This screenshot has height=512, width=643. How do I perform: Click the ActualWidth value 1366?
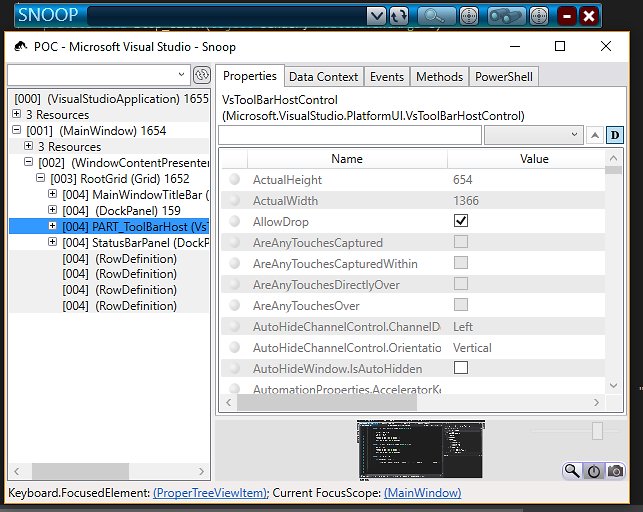(x=466, y=200)
